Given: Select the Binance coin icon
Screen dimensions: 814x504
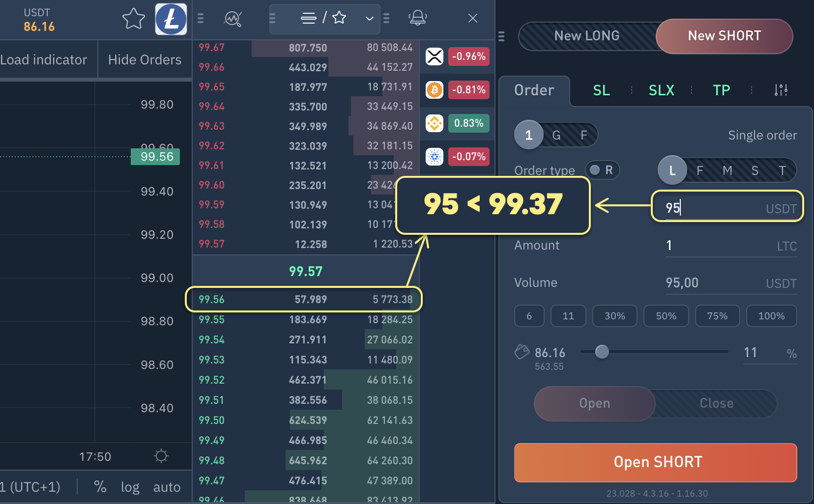Looking at the screenshot, I should 435,123.
